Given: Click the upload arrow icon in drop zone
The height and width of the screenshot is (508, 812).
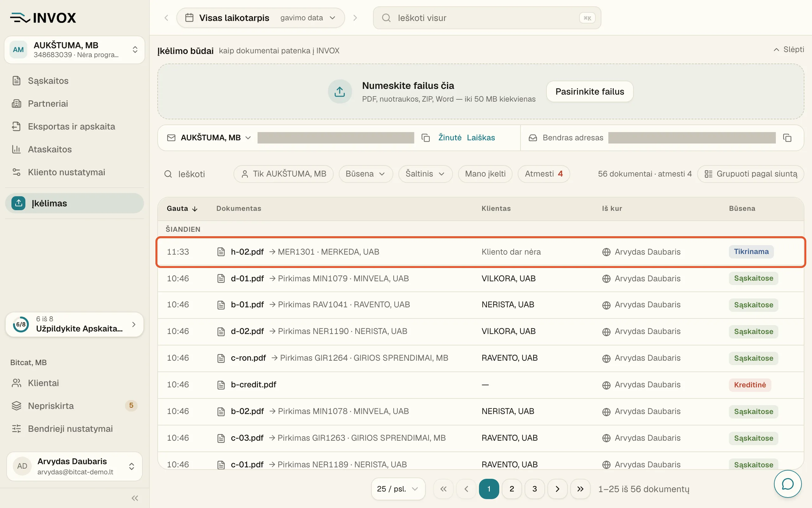Looking at the screenshot, I should click(340, 91).
